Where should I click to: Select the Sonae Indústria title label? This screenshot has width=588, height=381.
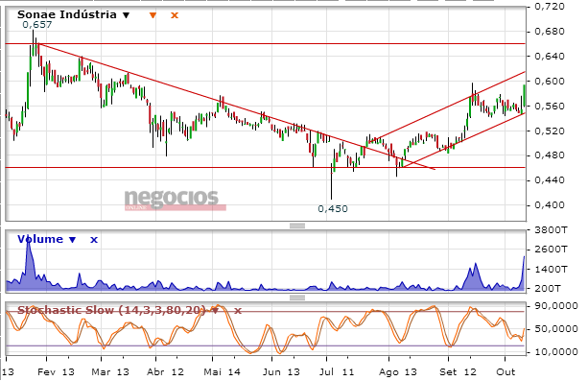[67, 14]
